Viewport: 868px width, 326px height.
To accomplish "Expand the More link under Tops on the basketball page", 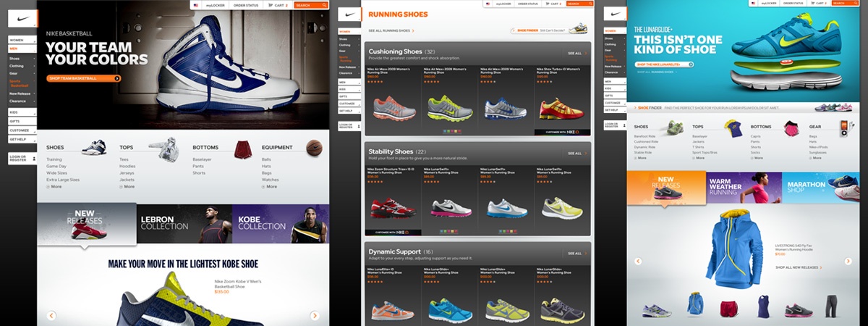I will pos(127,186).
